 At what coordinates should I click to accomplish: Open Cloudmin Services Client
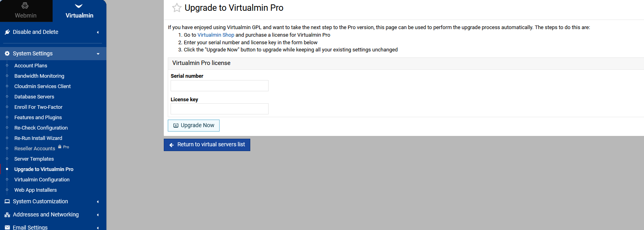[42, 86]
